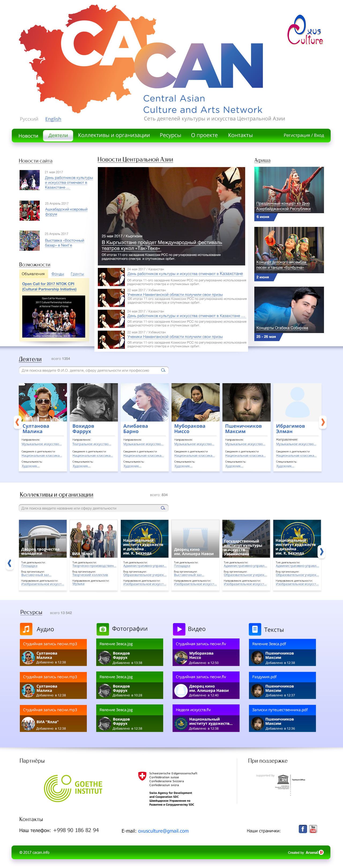
Task: Advance organizations carousel with right blue arrow
Action: coord(322,552)
